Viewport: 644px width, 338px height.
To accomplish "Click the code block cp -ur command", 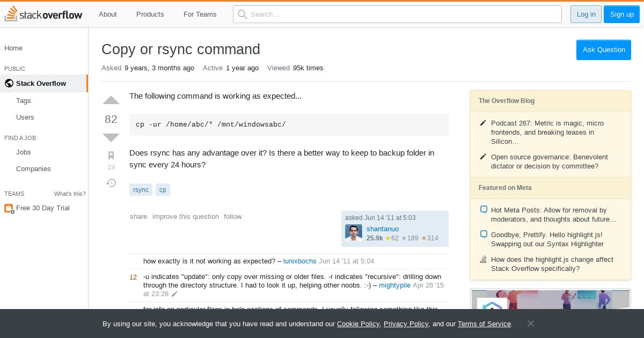I will pos(289,124).
